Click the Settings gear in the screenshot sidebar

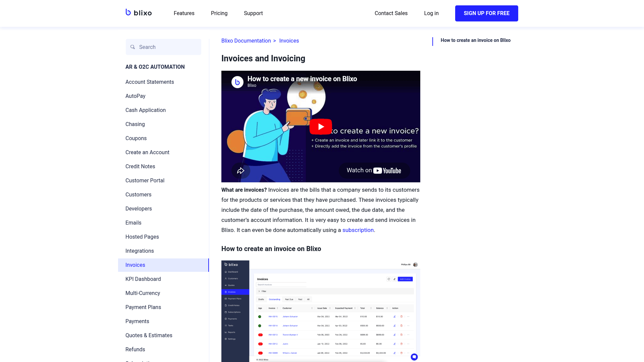coord(226,339)
